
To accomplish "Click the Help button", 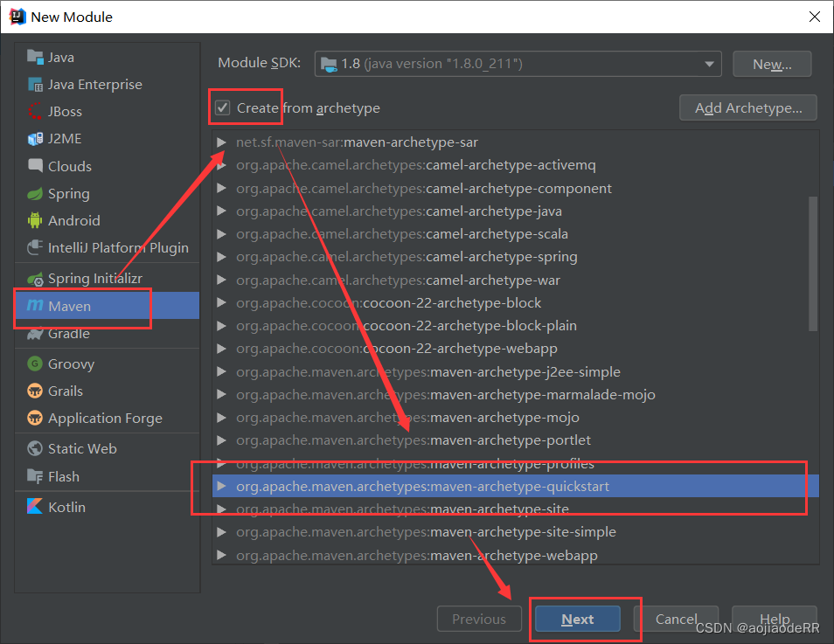I will (775, 619).
